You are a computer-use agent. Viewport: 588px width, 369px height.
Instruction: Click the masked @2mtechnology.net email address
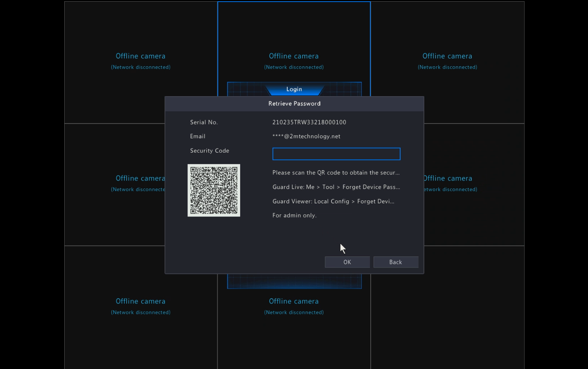click(306, 137)
